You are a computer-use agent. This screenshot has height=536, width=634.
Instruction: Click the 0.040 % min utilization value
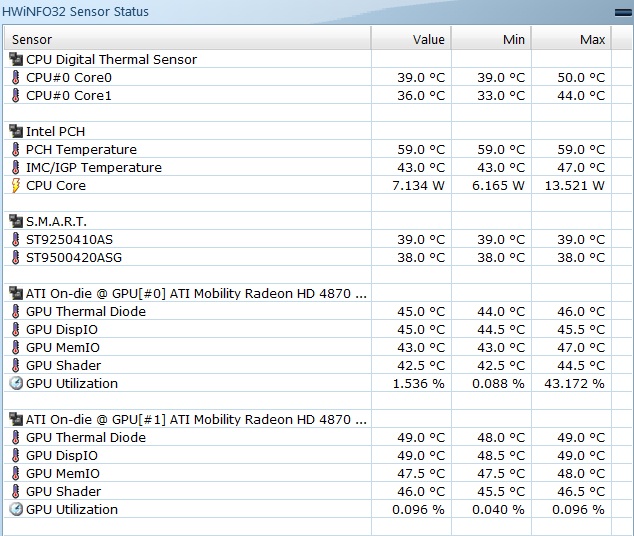(x=499, y=509)
